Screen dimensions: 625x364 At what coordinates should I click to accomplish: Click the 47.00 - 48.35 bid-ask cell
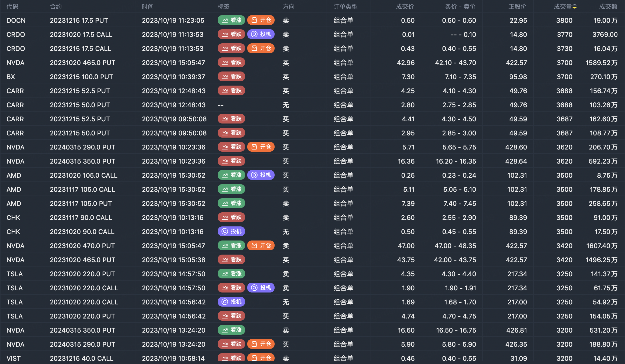(455, 246)
